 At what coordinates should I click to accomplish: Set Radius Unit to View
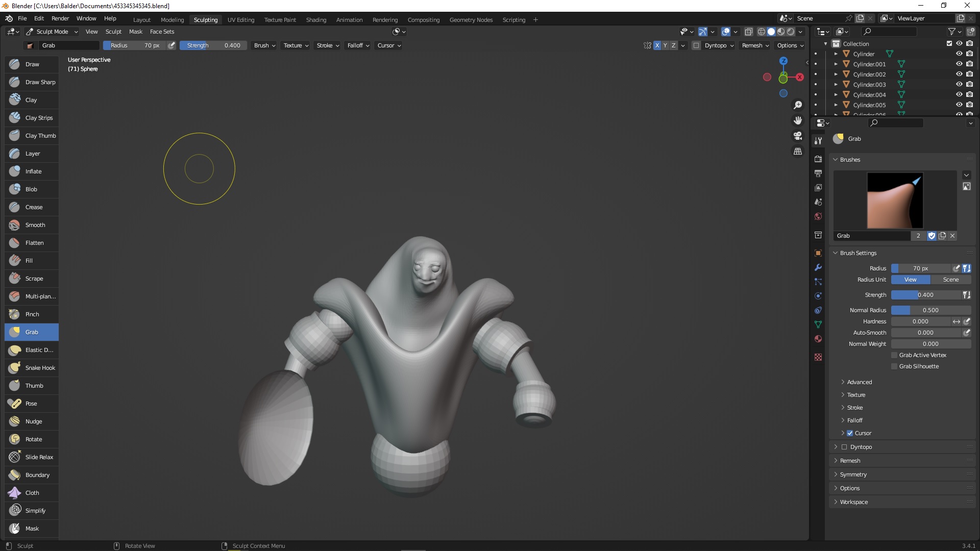pyautogui.click(x=910, y=280)
